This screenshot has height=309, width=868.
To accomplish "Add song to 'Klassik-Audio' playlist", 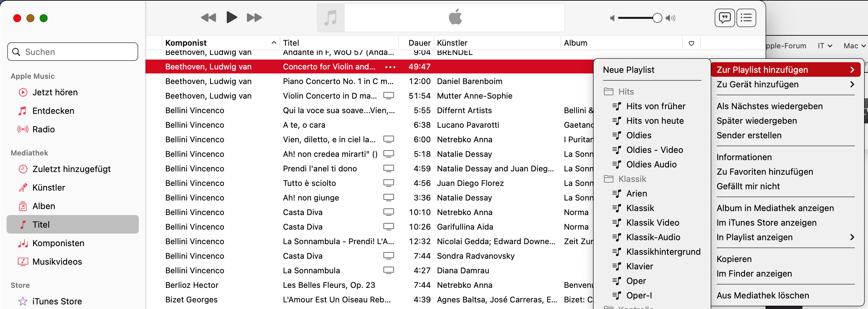I will click(x=653, y=237).
